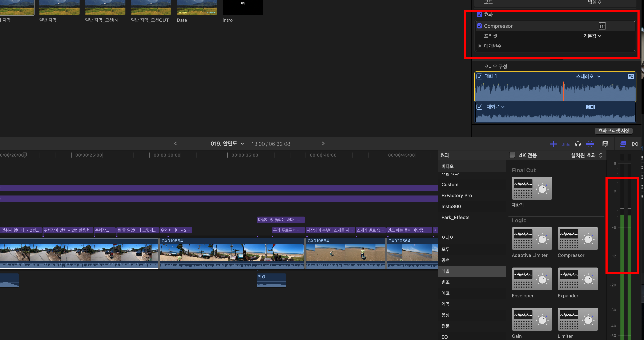Toggle video skimming button
Screen dimensions: 644x340
tap(553, 144)
